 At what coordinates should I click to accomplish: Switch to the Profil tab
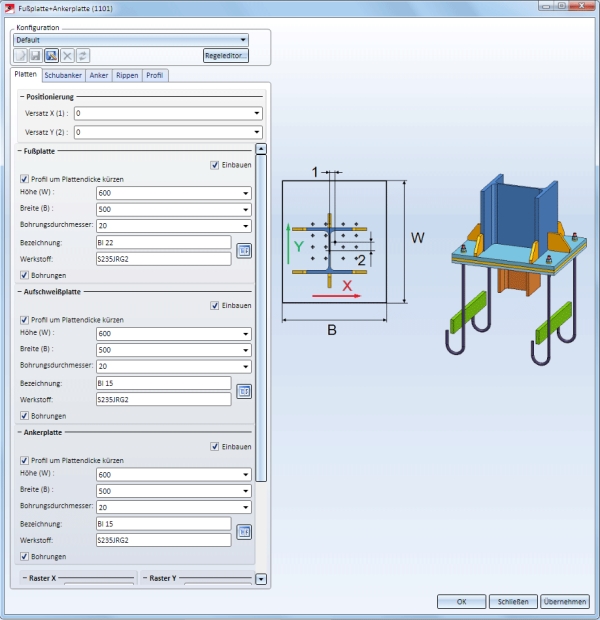[x=155, y=75]
